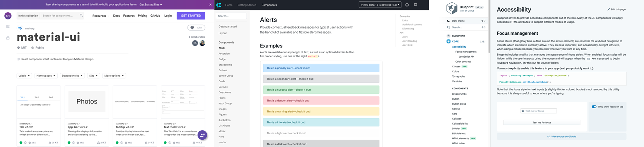Open the grid icon in the Bit left sidebar
The height and width of the screenshot is (147, 644).
coord(8,26)
